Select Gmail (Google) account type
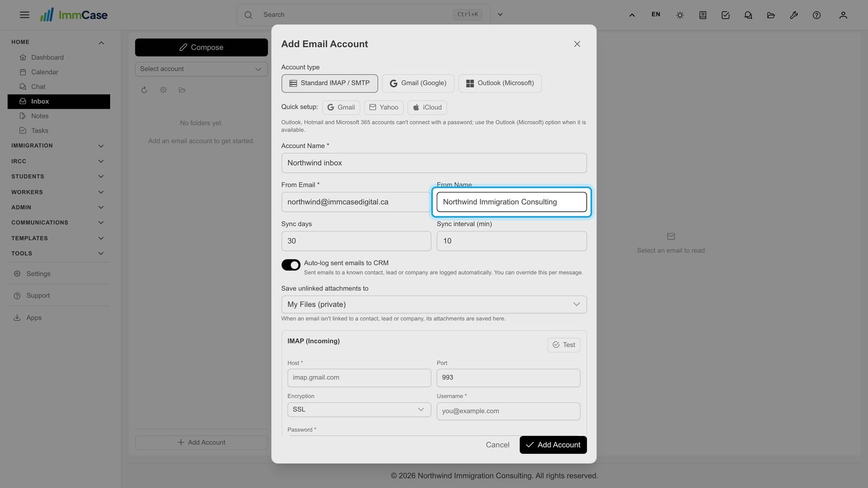868x488 pixels. (x=418, y=84)
